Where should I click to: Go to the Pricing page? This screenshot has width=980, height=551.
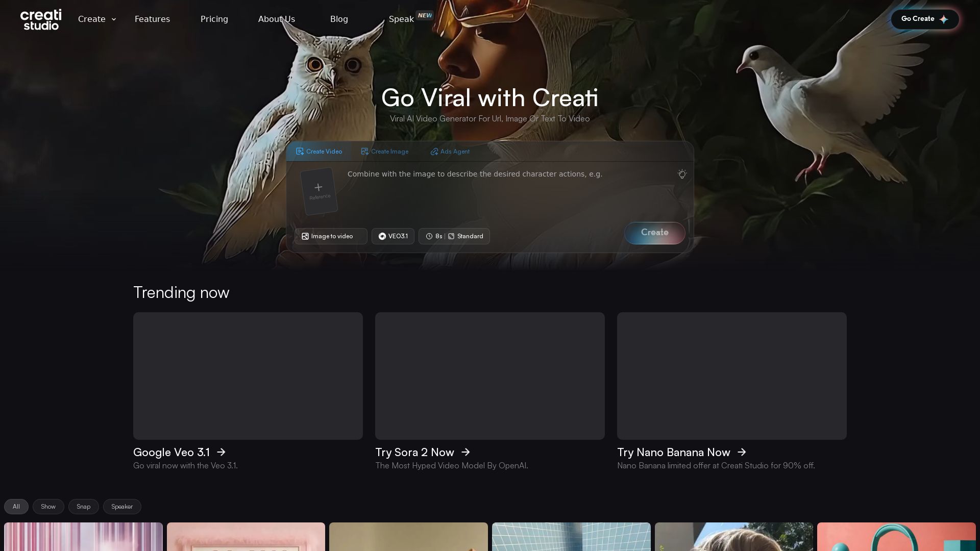[214, 19]
